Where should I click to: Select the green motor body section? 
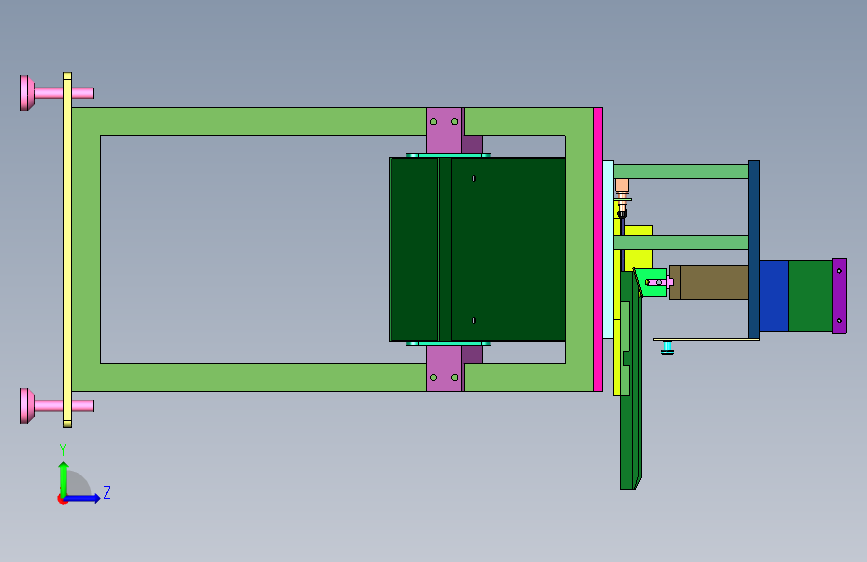(810, 296)
